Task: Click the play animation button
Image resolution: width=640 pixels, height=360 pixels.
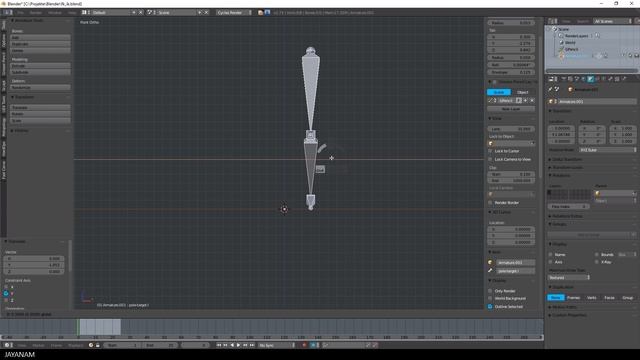Action: coord(239,345)
